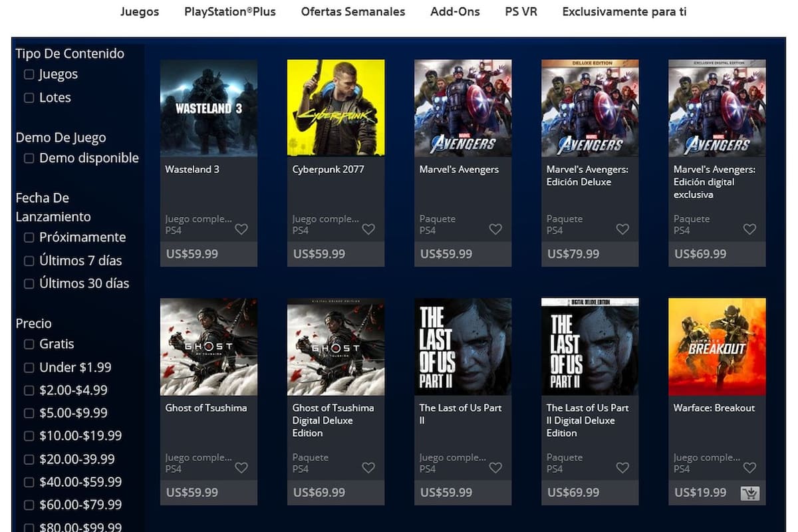The width and height of the screenshot is (798, 532).
Task: Select the PS VR menu item
Action: (x=521, y=11)
